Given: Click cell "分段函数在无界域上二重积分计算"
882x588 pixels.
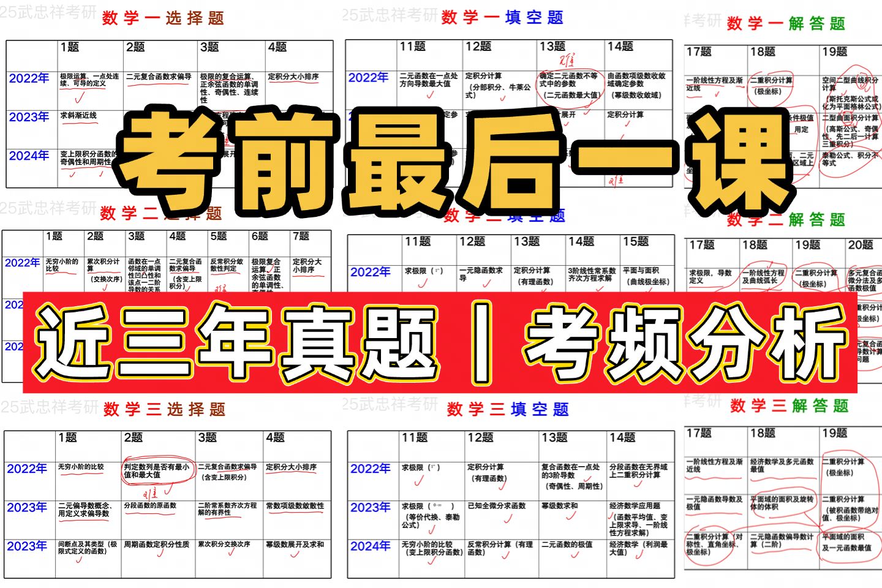Looking at the screenshot, I should click(x=638, y=470).
